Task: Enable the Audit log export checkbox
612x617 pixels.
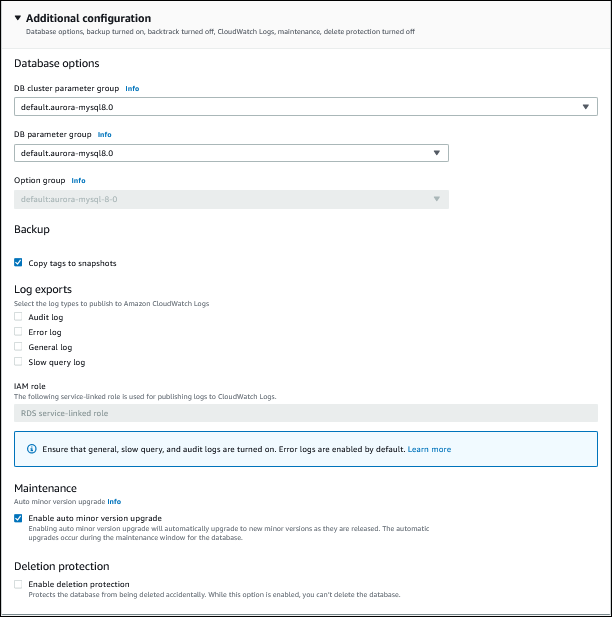Action: (x=18, y=316)
